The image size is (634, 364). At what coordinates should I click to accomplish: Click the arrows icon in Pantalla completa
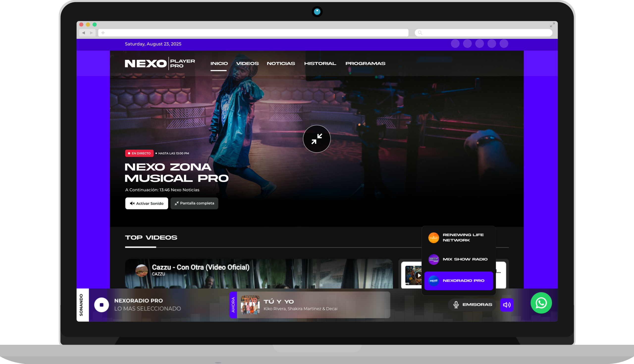click(x=177, y=203)
